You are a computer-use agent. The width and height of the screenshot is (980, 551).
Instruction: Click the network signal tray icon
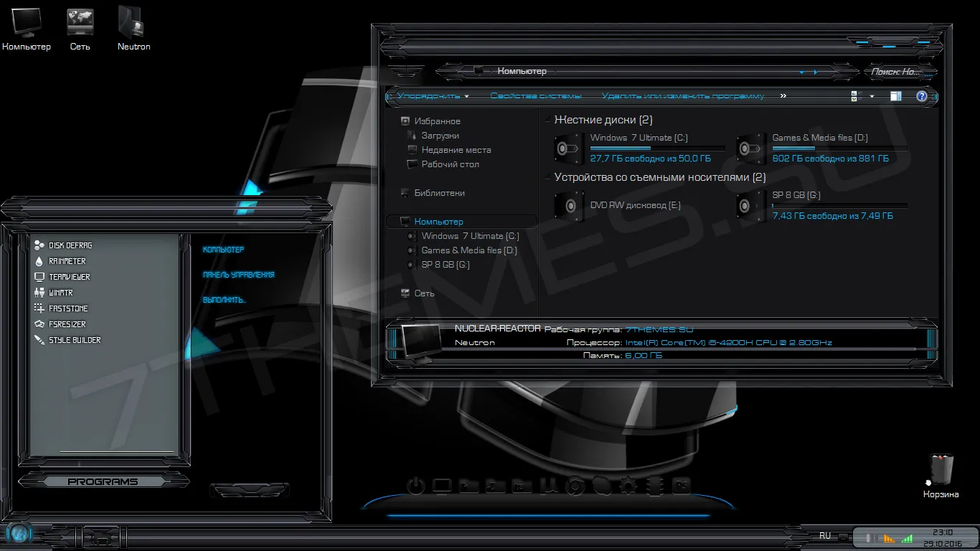907,537
